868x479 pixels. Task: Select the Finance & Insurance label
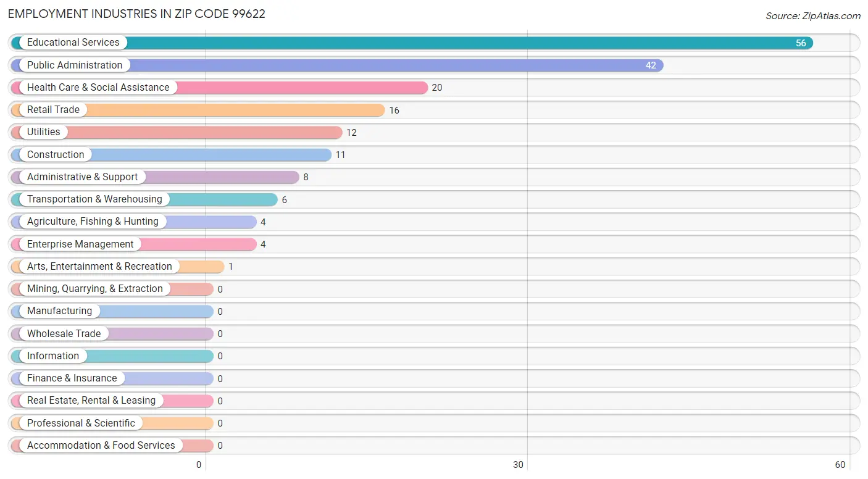[72, 378]
